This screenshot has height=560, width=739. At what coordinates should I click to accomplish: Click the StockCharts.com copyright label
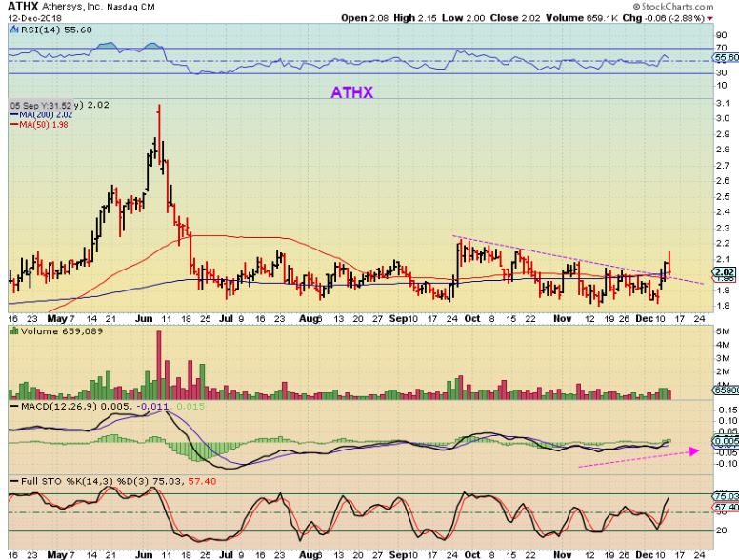673,7
